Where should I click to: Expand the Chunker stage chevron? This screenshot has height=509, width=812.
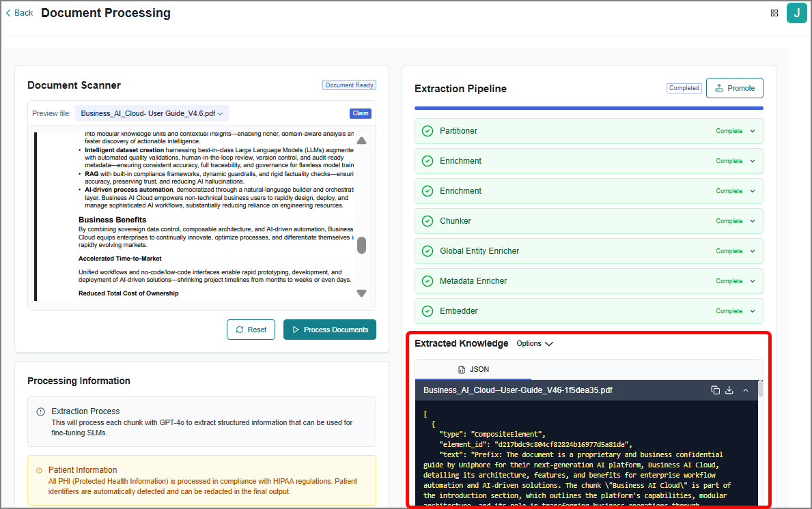(753, 221)
